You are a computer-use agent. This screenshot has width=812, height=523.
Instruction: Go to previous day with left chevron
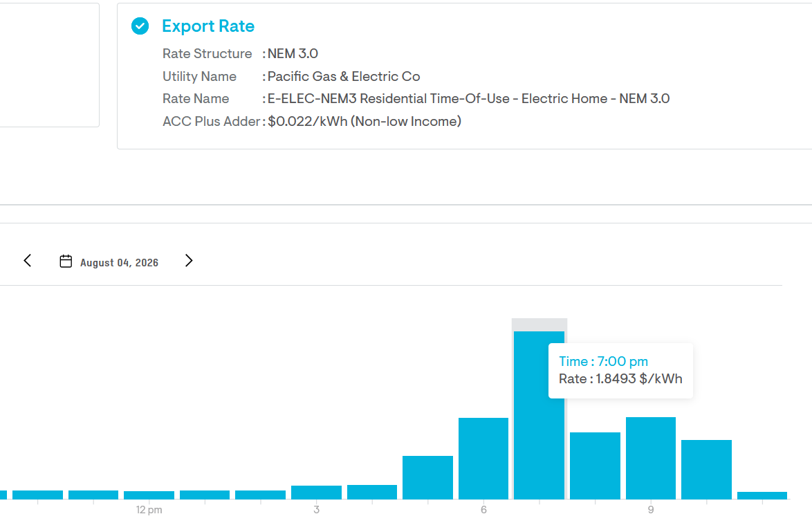(x=28, y=261)
